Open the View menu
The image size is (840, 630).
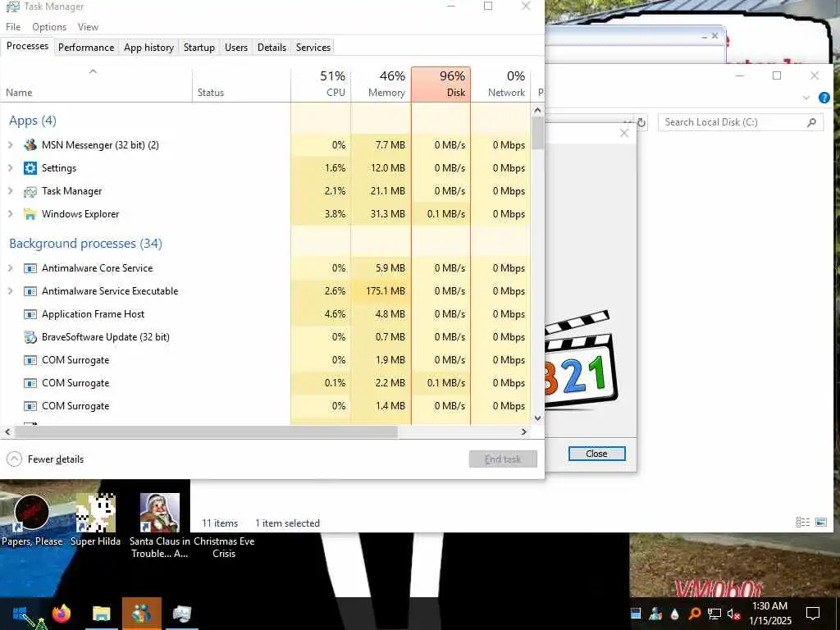coord(88,27)
